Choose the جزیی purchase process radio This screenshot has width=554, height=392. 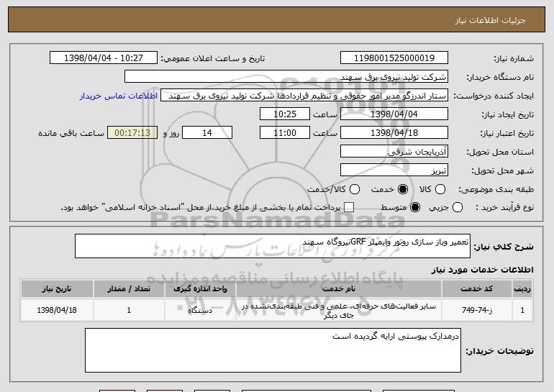457,207
